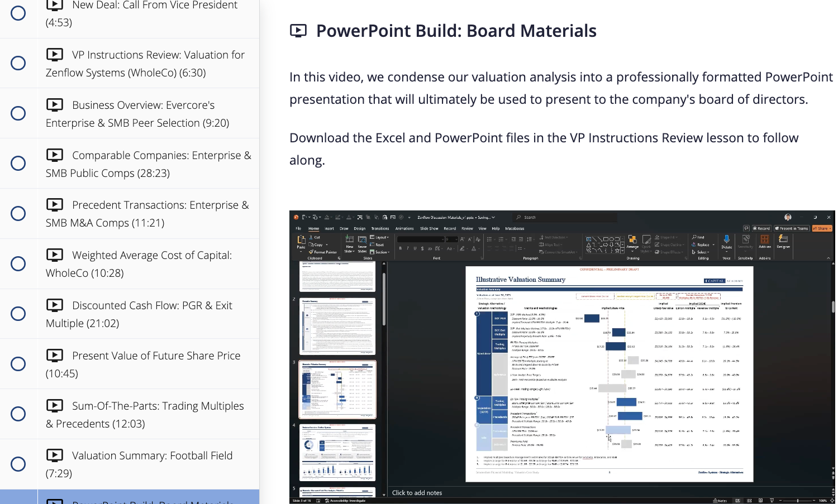Open the Share button dropdown arrow
The width and height of the screenshot is (838, 504).
[831, 228]
